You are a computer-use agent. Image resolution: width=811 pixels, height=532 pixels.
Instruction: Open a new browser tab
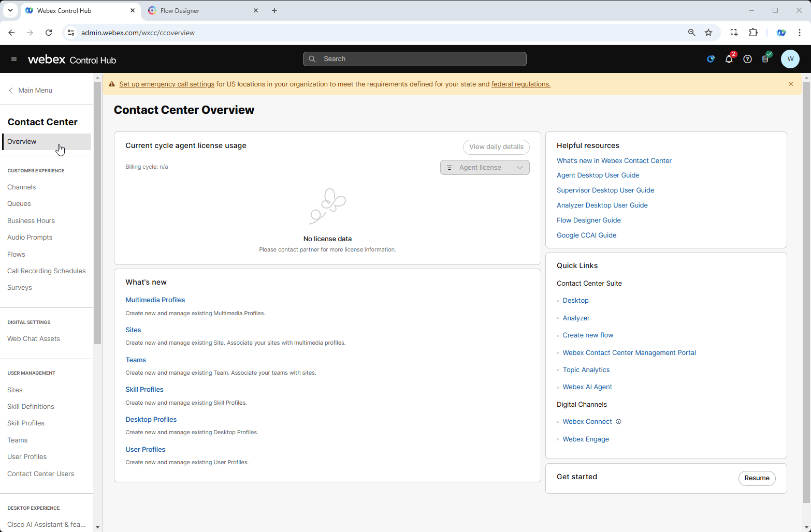pos(274,10)
